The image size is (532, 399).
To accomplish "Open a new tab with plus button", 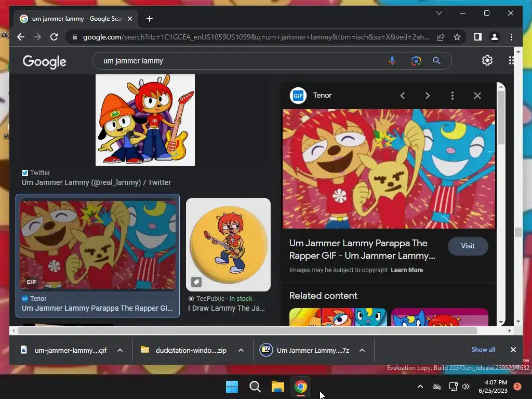I will [149, 19].
